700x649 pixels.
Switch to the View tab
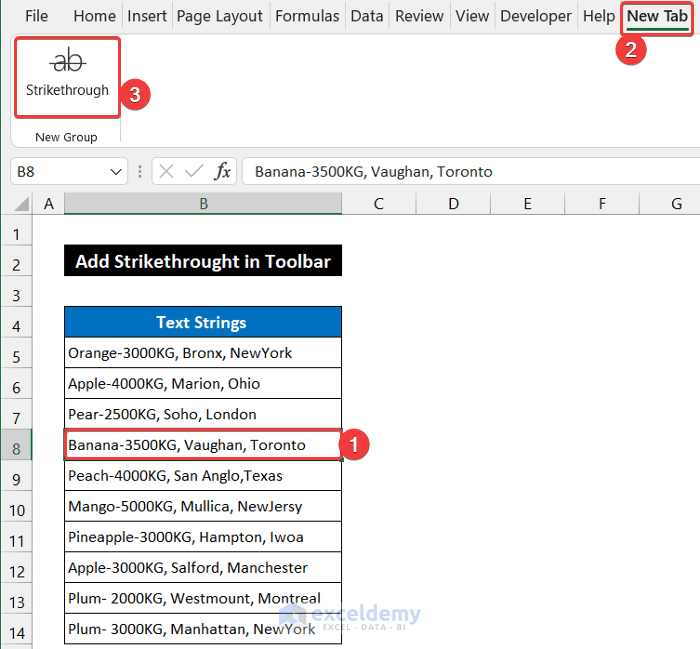tap(472, 16)
